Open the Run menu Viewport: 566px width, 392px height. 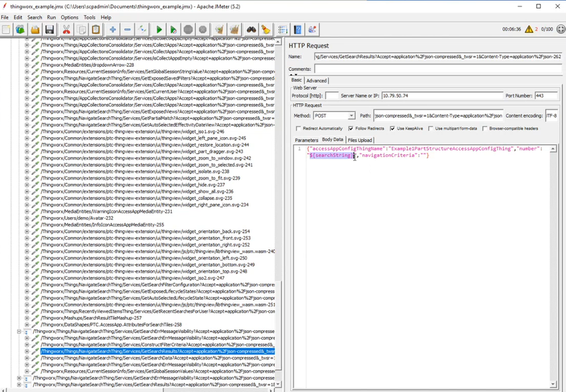(52, 18)
